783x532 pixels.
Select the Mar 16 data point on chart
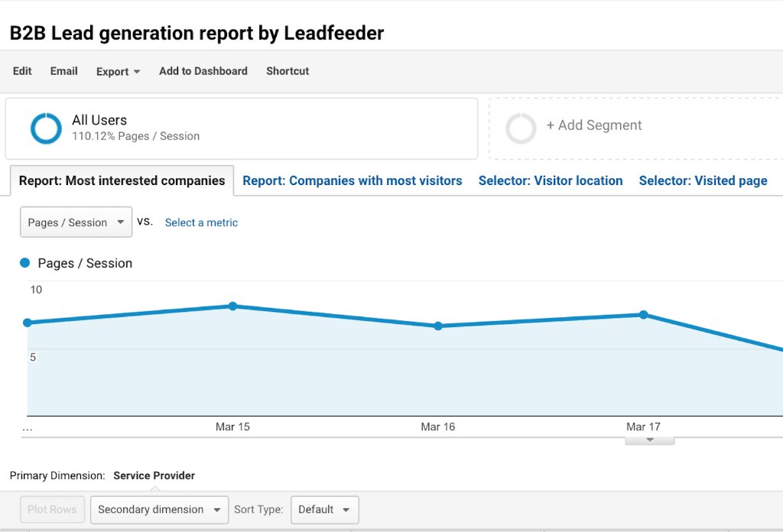coord(437,326)
